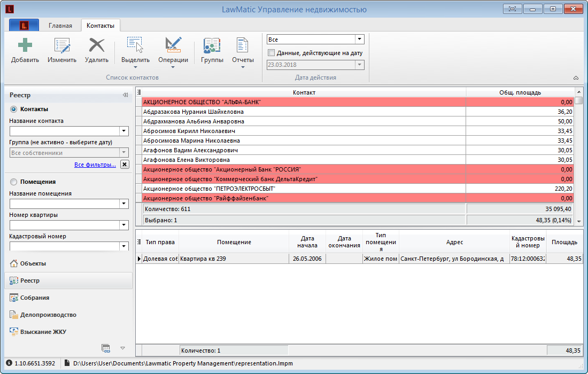The width and height of the screenshot is (588, 374).
Task: Click scroll-down arrow of contacts list
Action: point(579,222)
